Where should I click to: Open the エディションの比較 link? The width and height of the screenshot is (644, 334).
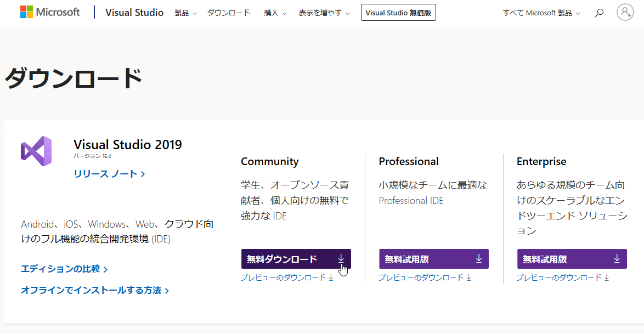[64, 269]
